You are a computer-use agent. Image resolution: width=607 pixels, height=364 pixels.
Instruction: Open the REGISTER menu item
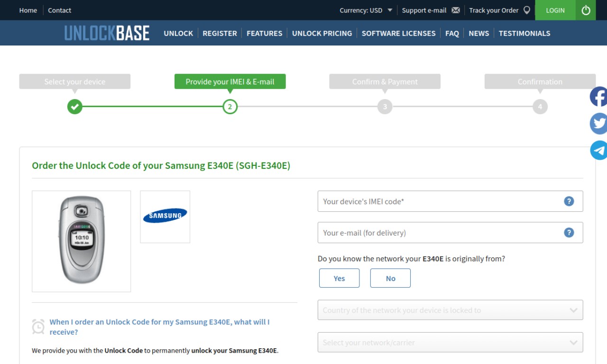pos(220,33)
